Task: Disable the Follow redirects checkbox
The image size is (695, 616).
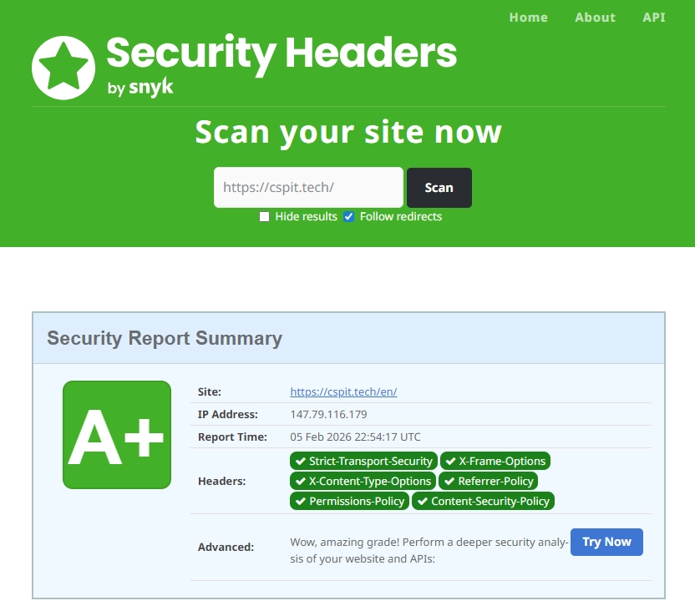Action: click(348, 216)
